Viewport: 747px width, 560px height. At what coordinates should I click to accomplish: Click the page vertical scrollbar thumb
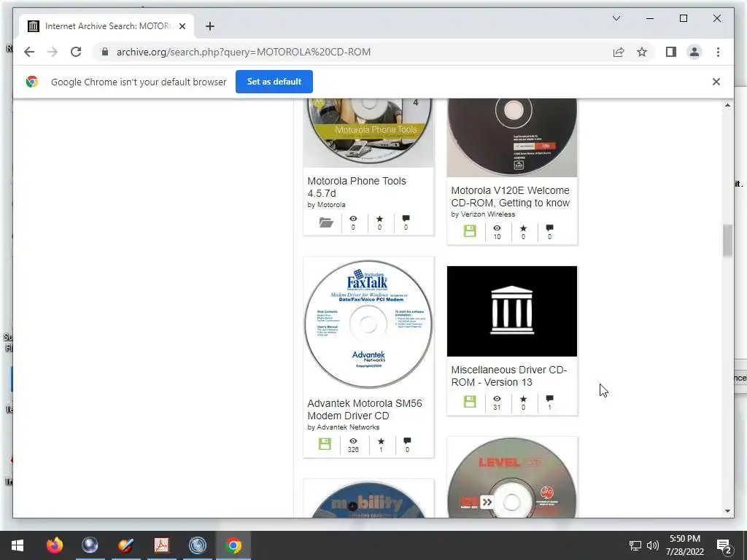click(727, 241)
